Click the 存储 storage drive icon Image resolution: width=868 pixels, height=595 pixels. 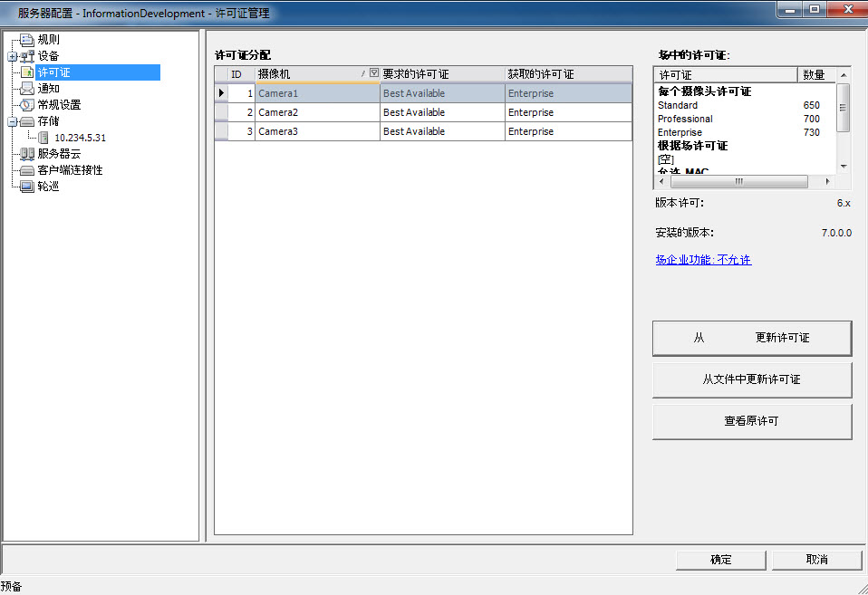[x=26, y=121]
